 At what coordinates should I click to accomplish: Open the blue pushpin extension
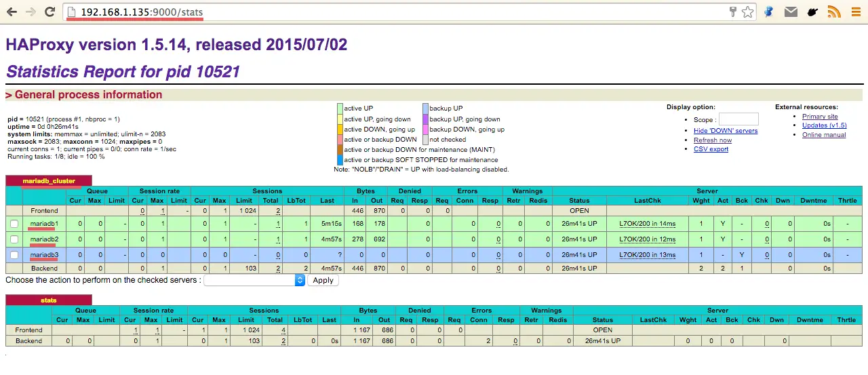(x=769, y=12)
